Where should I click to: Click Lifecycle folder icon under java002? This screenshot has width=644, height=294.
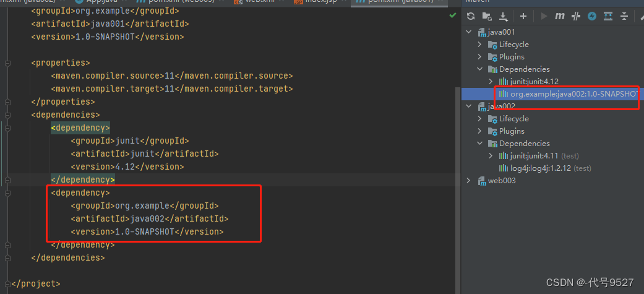(492, 119)
